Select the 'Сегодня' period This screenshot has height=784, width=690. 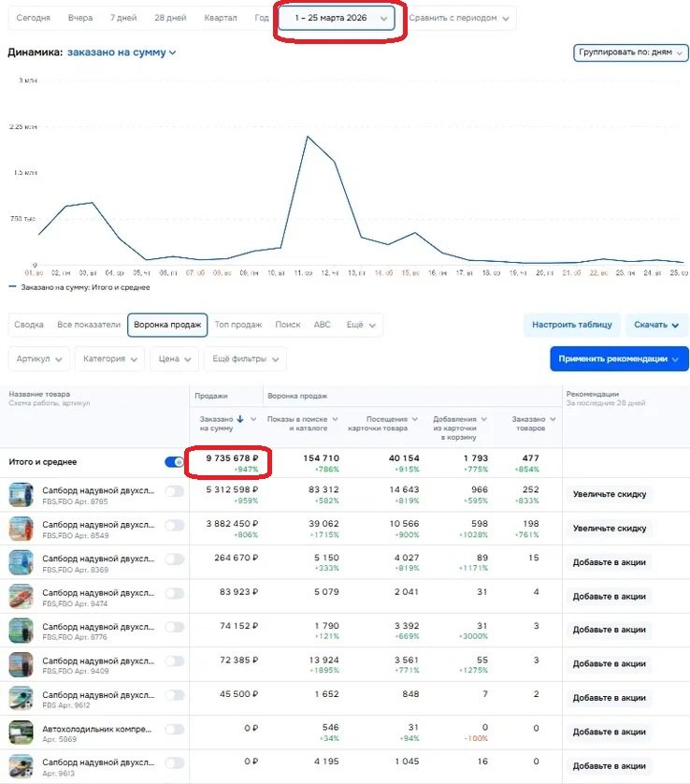tap(33, 18)
